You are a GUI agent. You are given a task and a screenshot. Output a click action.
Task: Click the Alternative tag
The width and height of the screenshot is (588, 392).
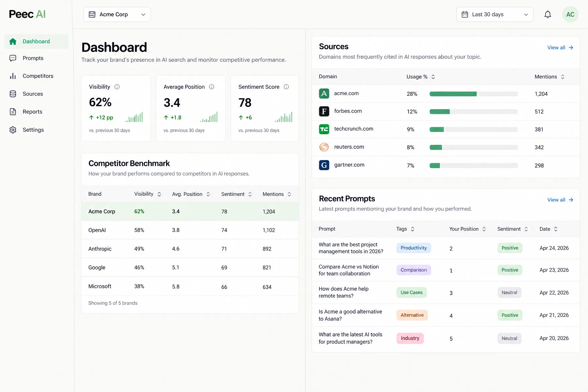point(412,315)
